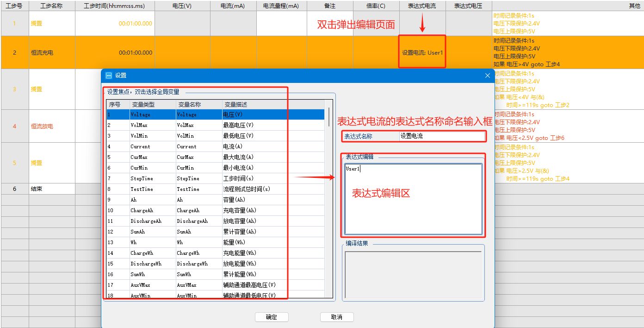
Task: Select the 恒流放电 step row 4
Action: [52, 126]
